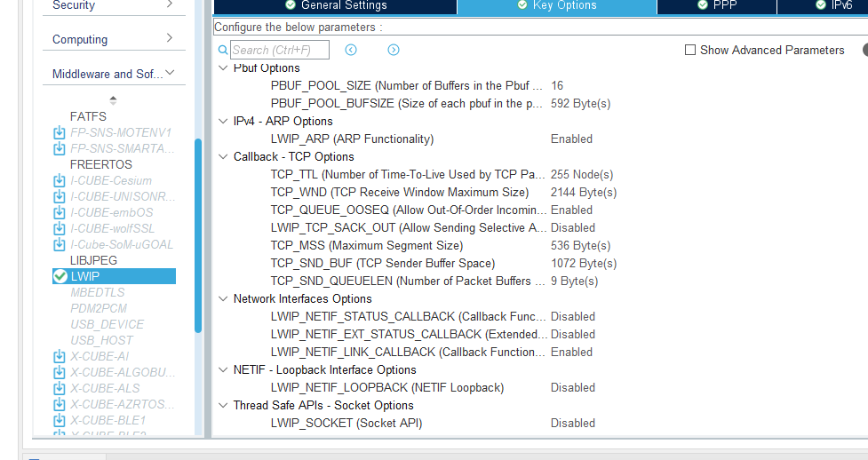This screenshot has height=460, width=868.
Task: Collapse the Pbuf Options group
Action: pos(223,68)
